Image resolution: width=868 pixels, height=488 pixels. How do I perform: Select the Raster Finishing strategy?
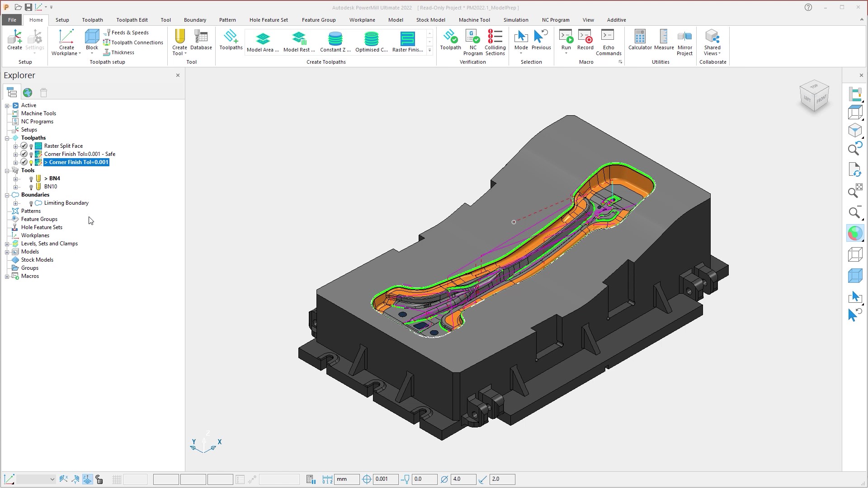[407, 42]
